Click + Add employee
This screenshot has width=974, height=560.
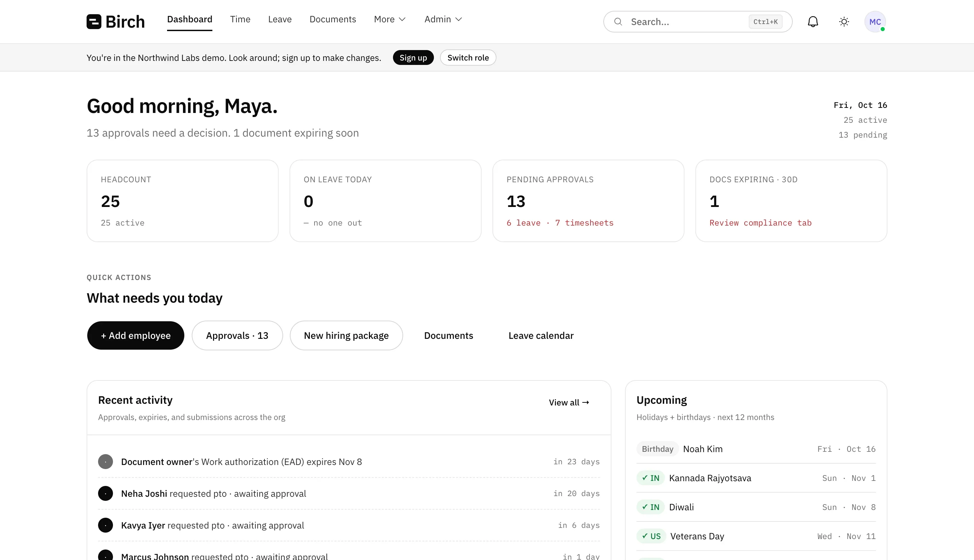point(136,335)
